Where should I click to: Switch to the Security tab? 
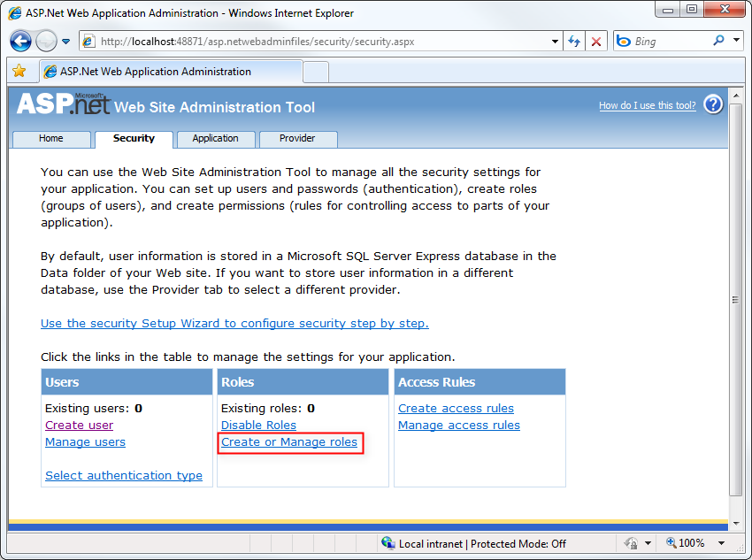(x=134, y=139)
